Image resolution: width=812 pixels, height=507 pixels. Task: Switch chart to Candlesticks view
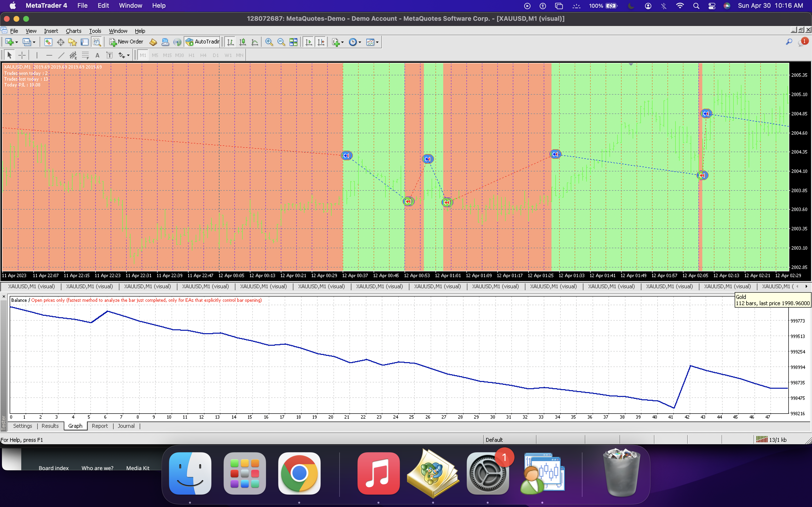click(242, 42)
